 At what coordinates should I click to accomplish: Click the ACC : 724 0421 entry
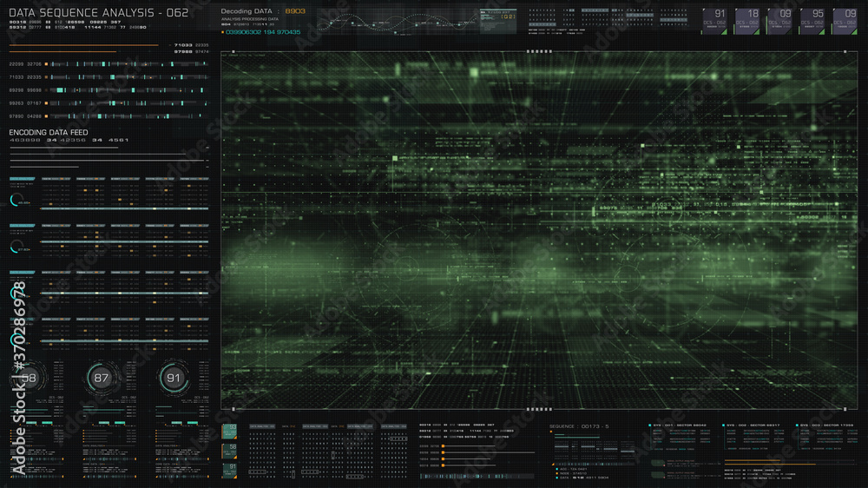572,469
